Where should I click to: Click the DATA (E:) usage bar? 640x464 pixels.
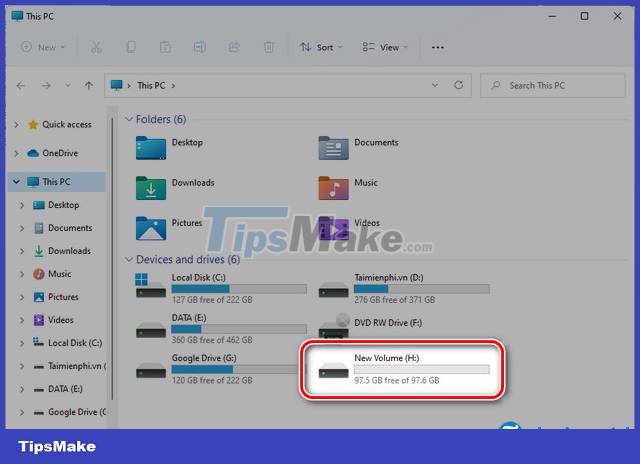239,329
